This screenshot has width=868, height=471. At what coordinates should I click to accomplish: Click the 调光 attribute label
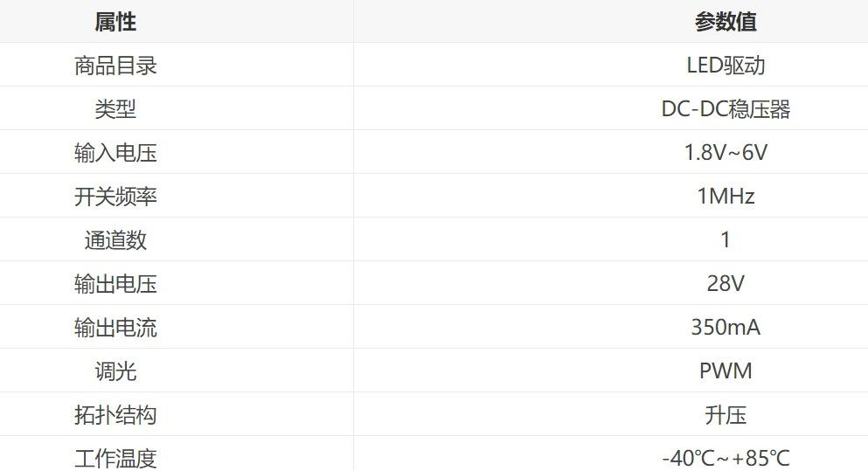[x=115, y=371]
